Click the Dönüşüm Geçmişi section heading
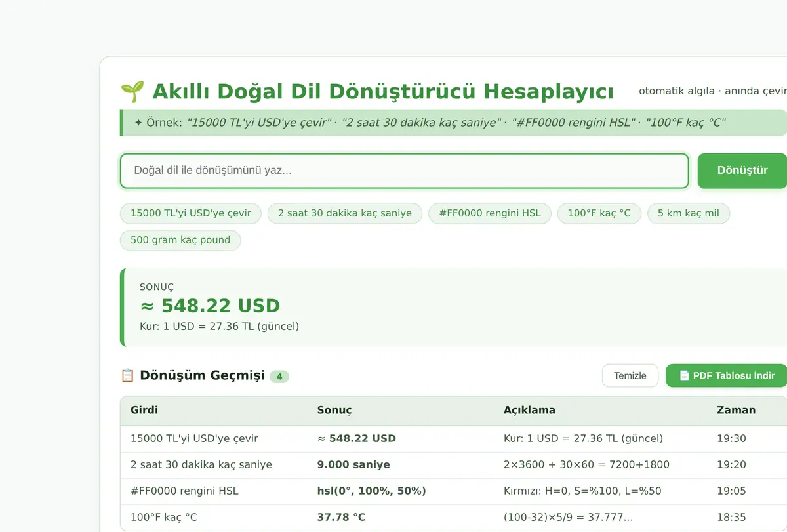The image size is (787, 532). point(202,375)
